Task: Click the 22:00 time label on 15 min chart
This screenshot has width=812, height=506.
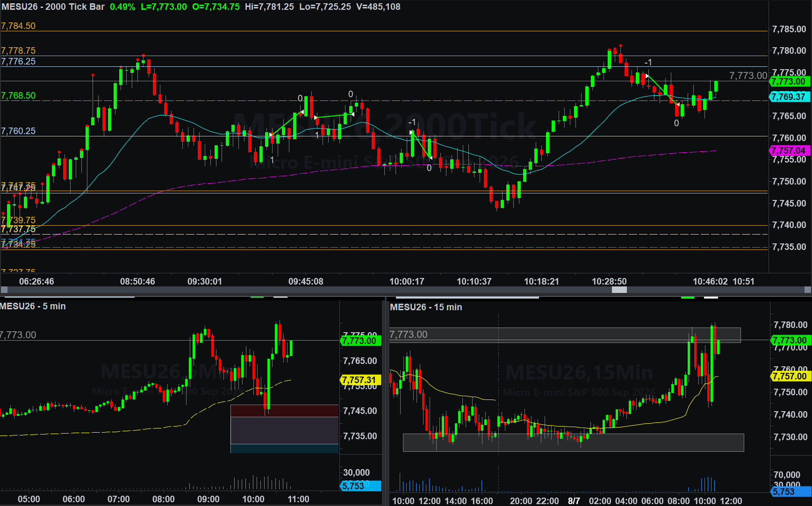Action: [547, 501]
